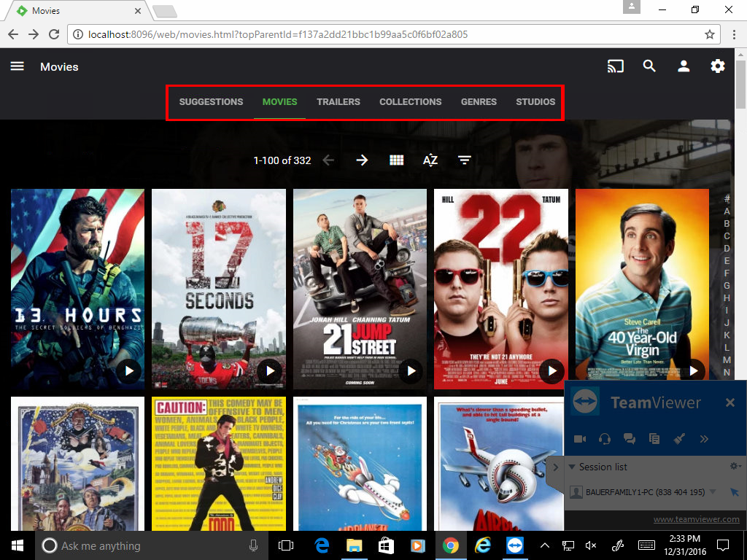Open Session list gear dropdown

pos(735,466)
